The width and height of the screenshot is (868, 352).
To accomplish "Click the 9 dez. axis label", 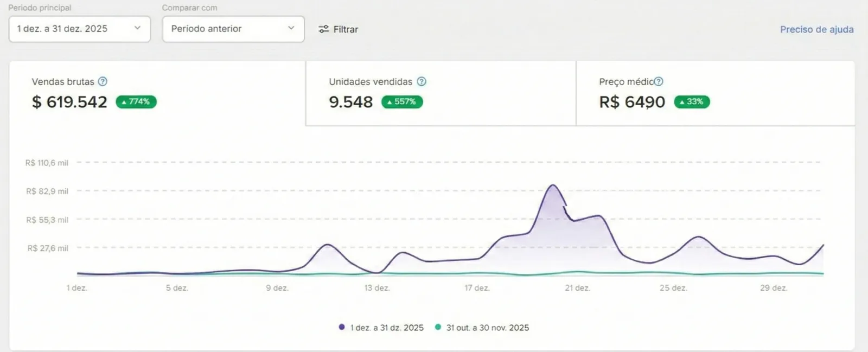I will [277, 288].
